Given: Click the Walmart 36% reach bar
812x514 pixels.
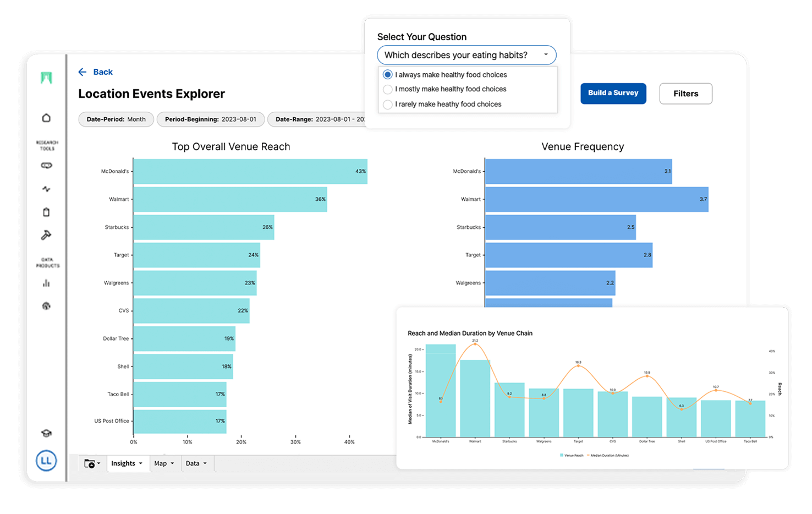Looking at the screenshot, I should [231, 199].
